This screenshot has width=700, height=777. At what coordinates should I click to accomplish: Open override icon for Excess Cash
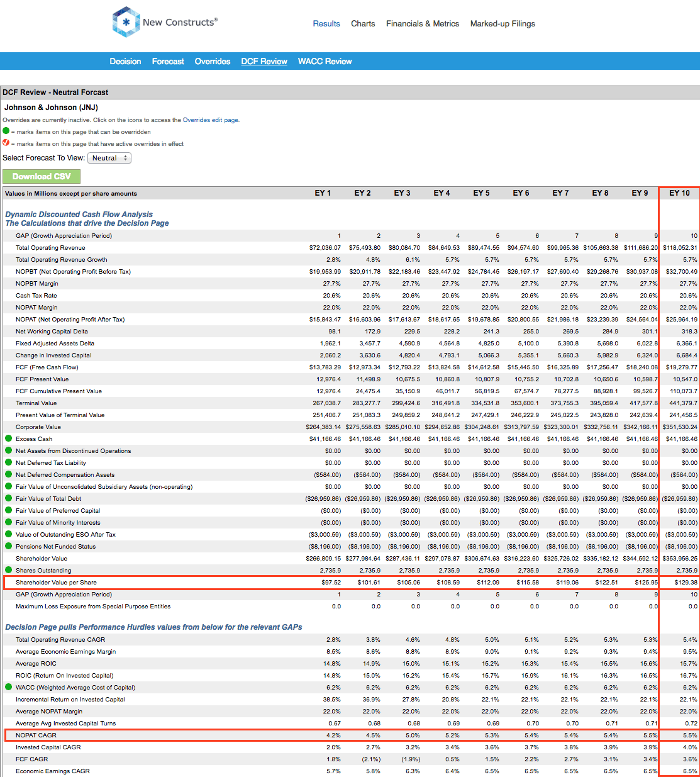[x=8, y=439]
